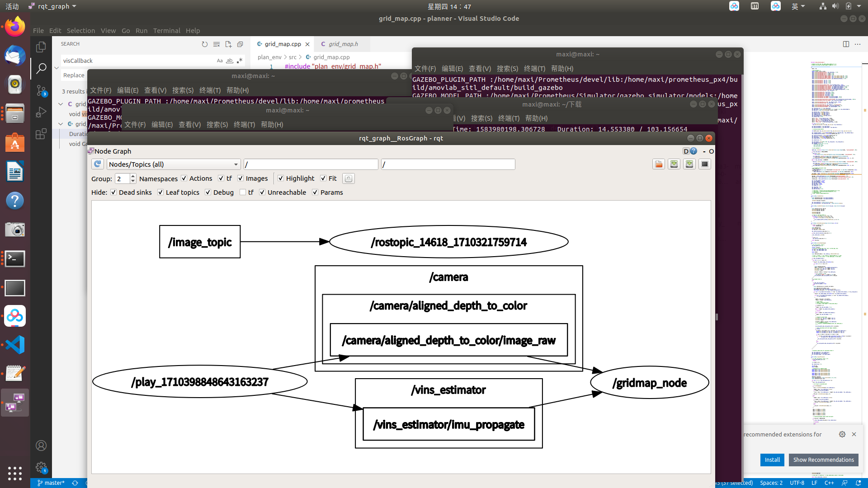
Task: Click the Install extensions button
Action: (772, 460)
